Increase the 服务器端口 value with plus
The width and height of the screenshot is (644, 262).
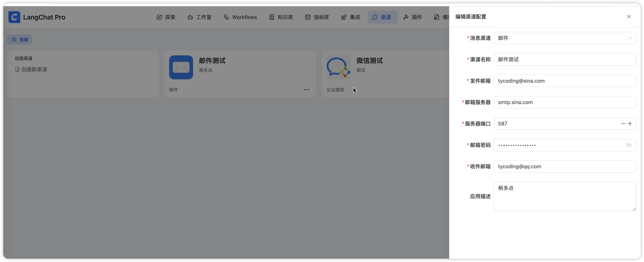(630, 123)
